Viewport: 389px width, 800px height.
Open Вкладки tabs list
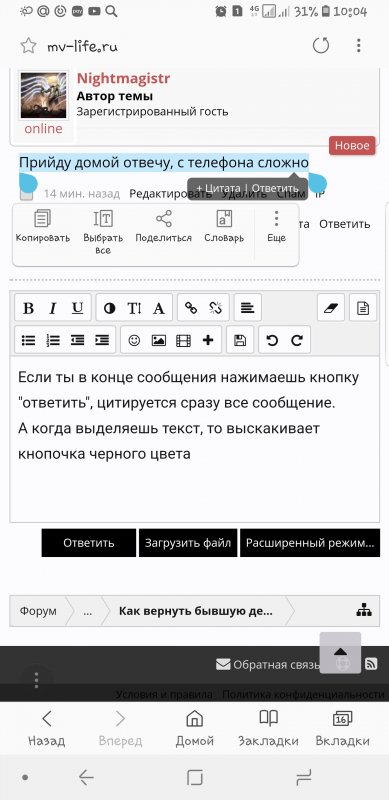pyautogui.click(x=342, y=728)
